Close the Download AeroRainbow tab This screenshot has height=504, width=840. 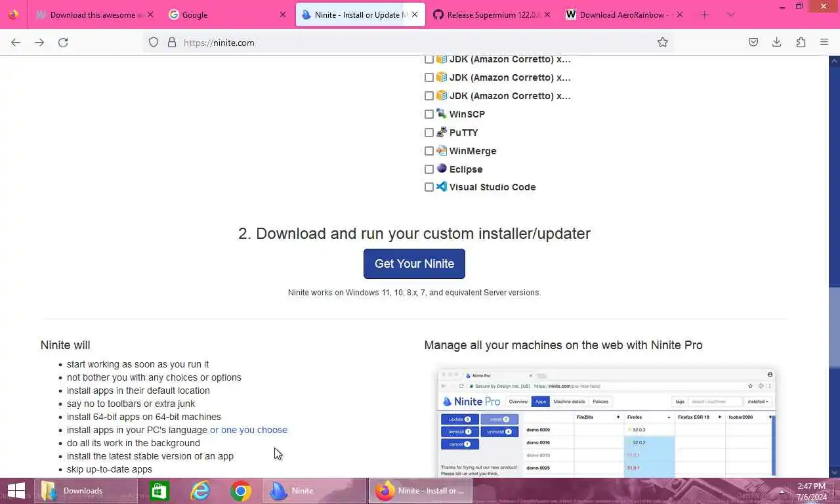pyautogui.click(x=679, y=14)
